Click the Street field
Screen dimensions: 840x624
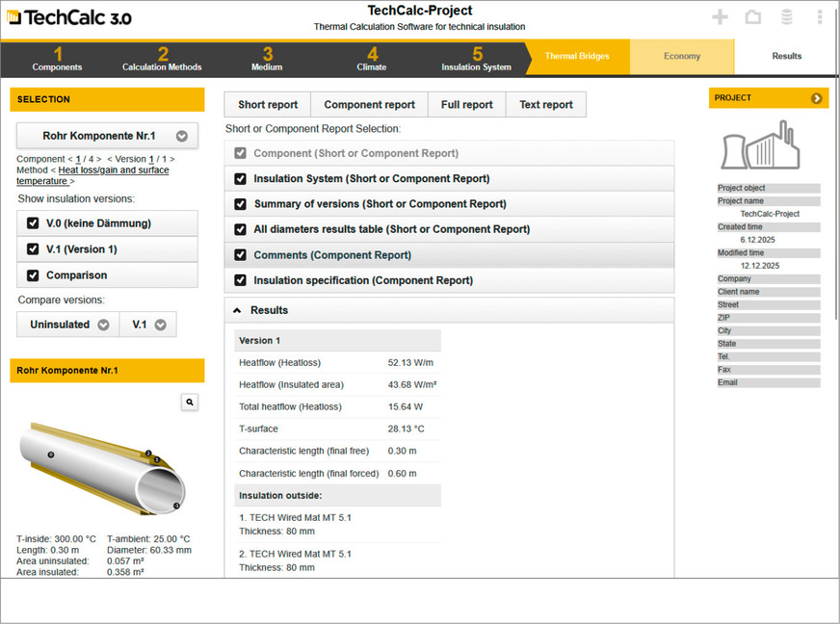point(769,304)
